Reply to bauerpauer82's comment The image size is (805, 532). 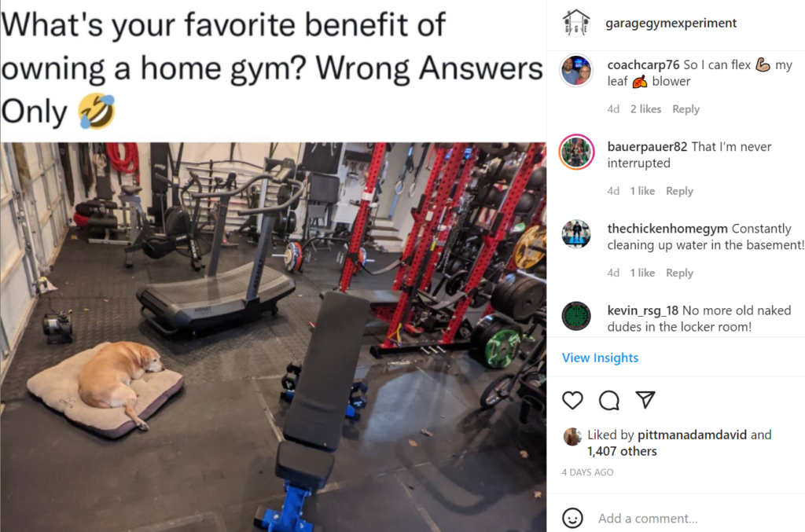pyautogui.click(x=679, y=191)
